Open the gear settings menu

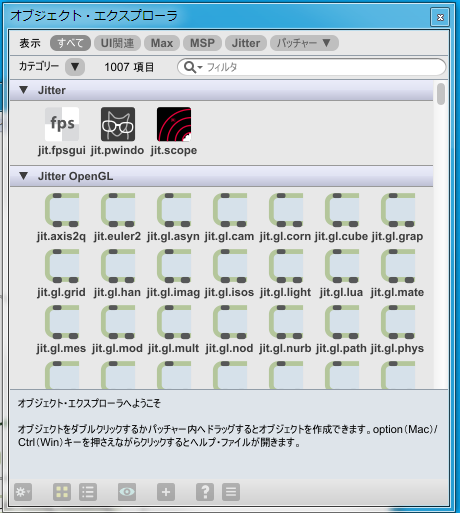23,492
